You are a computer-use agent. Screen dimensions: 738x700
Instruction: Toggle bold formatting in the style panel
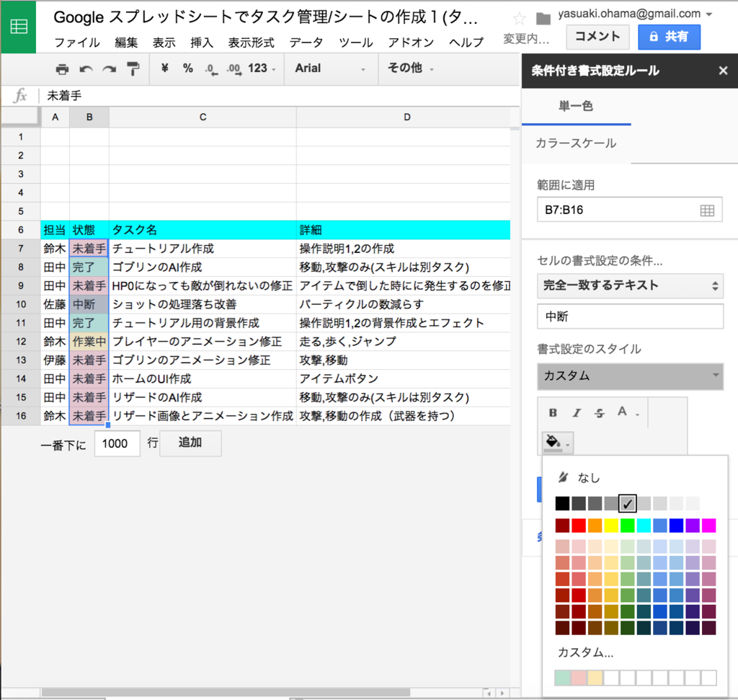553,412
